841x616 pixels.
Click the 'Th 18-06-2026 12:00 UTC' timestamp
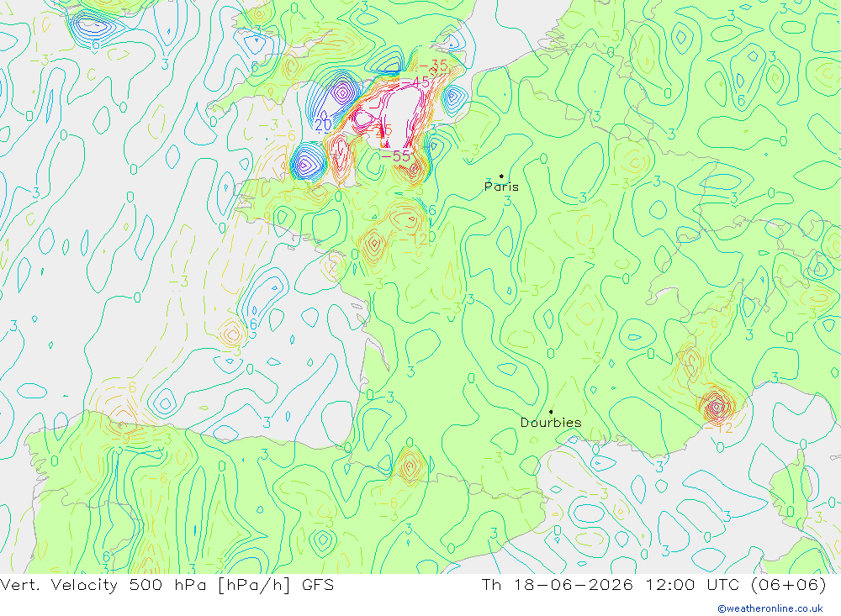coord(611,584)
